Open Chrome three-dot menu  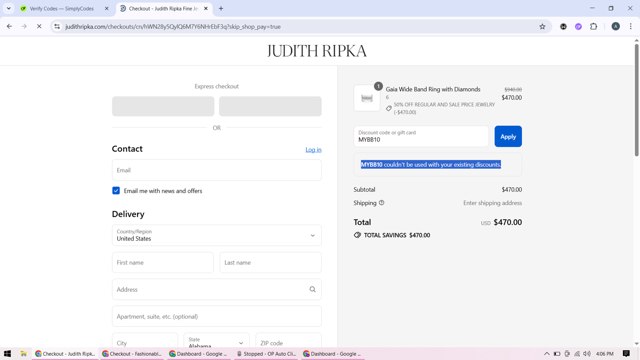[x=630, y=27]
